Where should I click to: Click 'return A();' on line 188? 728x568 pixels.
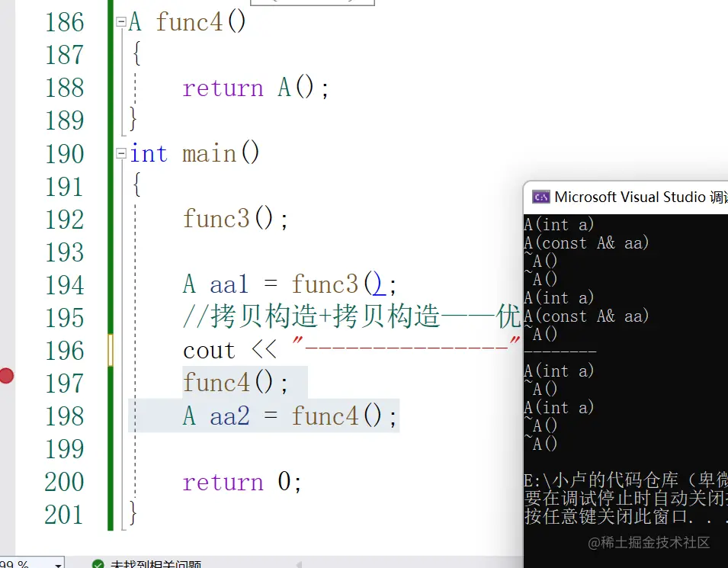(256, 88)
